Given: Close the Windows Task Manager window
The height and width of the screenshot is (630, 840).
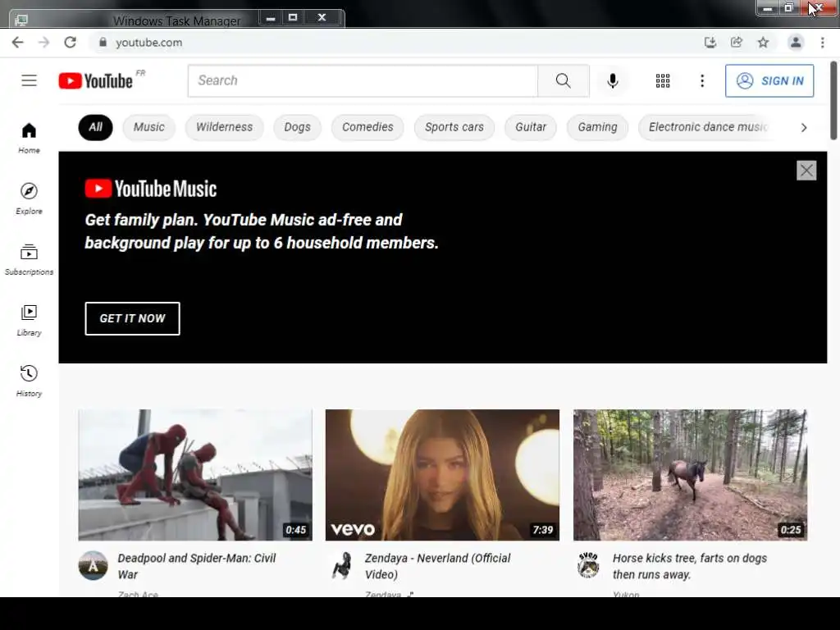Looking at the screenshot, I should pos(322,18).
